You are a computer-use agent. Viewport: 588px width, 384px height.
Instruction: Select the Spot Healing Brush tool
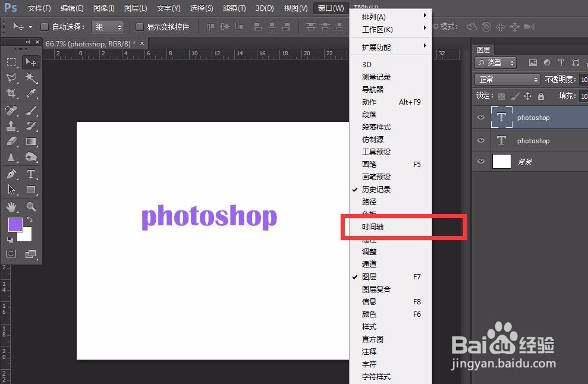pyautogui.click(x=11, y=111)
